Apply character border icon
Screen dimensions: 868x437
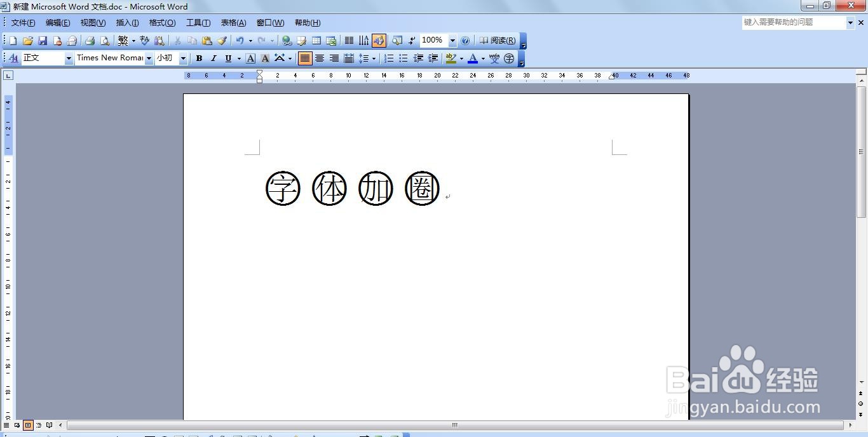pyautogui.click(x=251, y=58)
